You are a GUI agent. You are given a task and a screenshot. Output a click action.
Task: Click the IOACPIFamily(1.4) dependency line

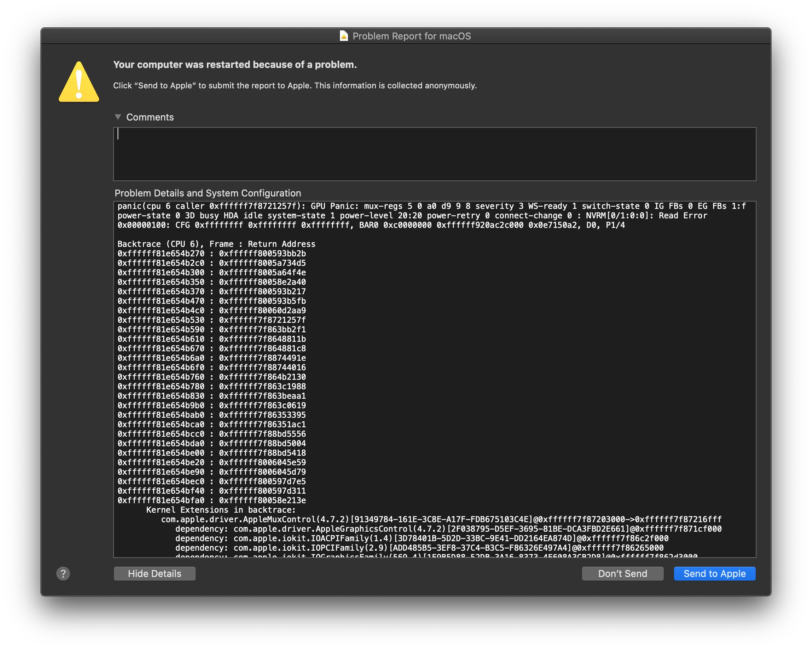click(x=421, y=539)
